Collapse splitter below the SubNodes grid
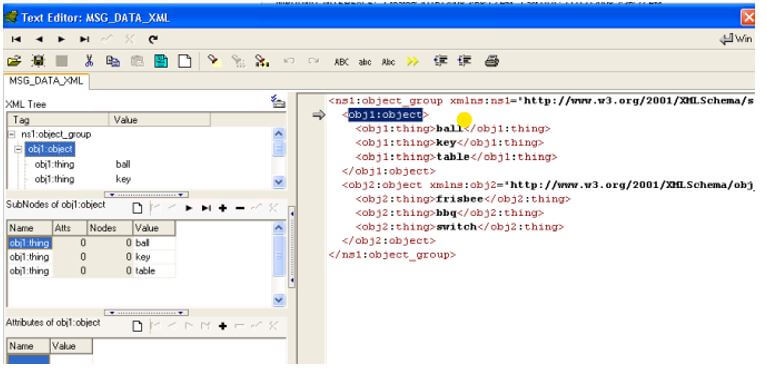The height and width of the screenshot is (368, 767). [146, 312]
